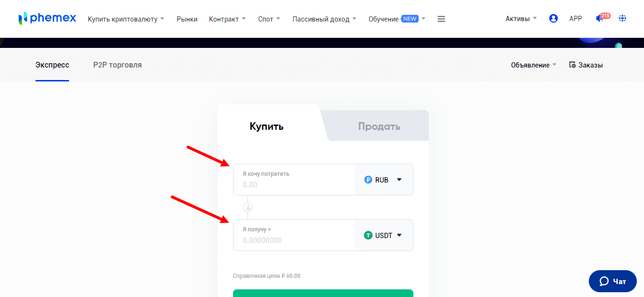Expand the Объявление dropdown
The width and height of the screenshot is (644, 297).
pos(533,65)
